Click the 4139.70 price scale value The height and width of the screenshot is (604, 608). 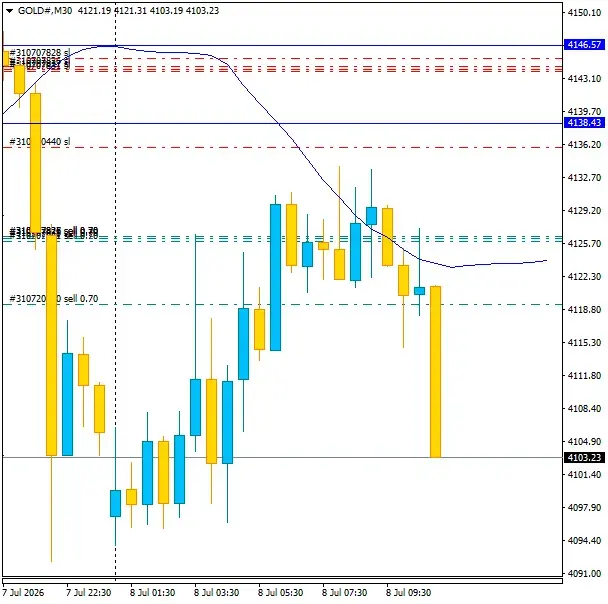pyautogui.click(x=584, y=112)
